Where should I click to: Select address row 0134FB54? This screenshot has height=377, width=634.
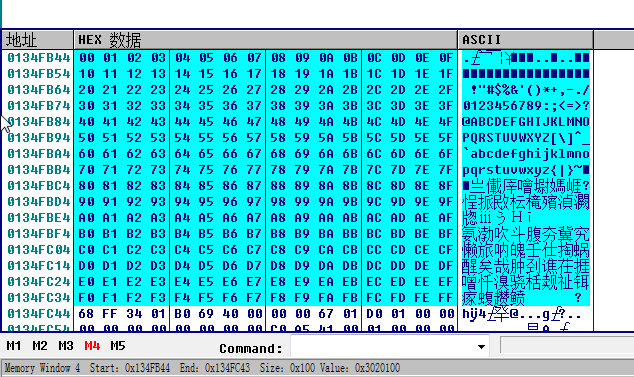click(x=39, y=74)
